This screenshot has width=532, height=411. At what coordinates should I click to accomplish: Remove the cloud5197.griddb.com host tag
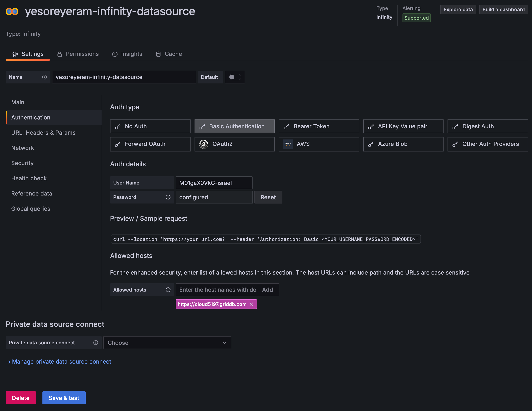coord(252,304)
